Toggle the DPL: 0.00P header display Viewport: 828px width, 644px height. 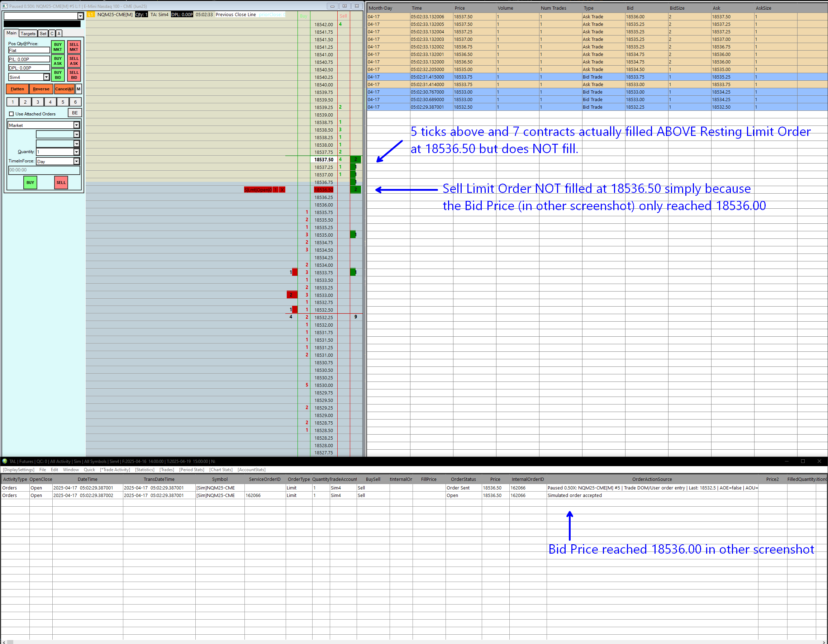pyautogui.click(x=182, y=14)
